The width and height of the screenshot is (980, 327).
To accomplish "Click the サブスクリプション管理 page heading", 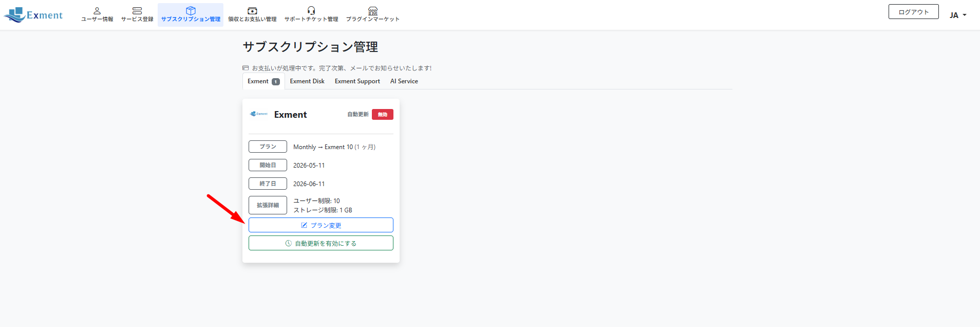I will (310, 47).
